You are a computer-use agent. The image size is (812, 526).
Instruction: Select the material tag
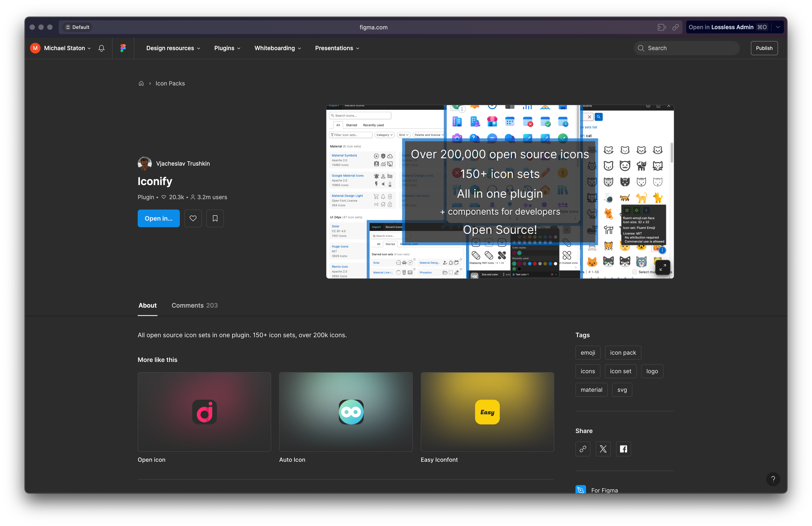591,390
